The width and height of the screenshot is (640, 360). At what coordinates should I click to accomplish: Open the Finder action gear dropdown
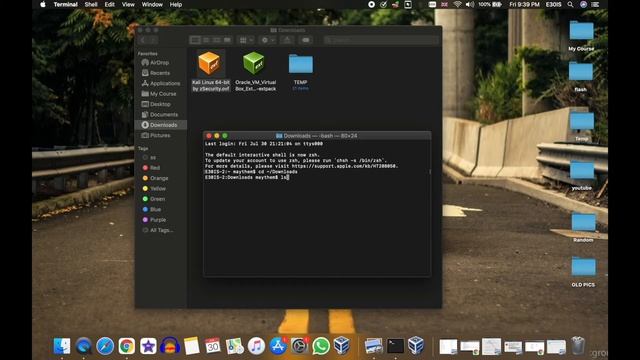268,40
